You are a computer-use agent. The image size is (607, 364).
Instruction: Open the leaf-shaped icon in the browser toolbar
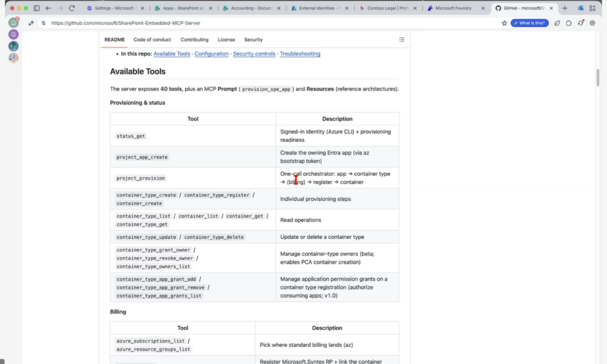tap(557, 23)
